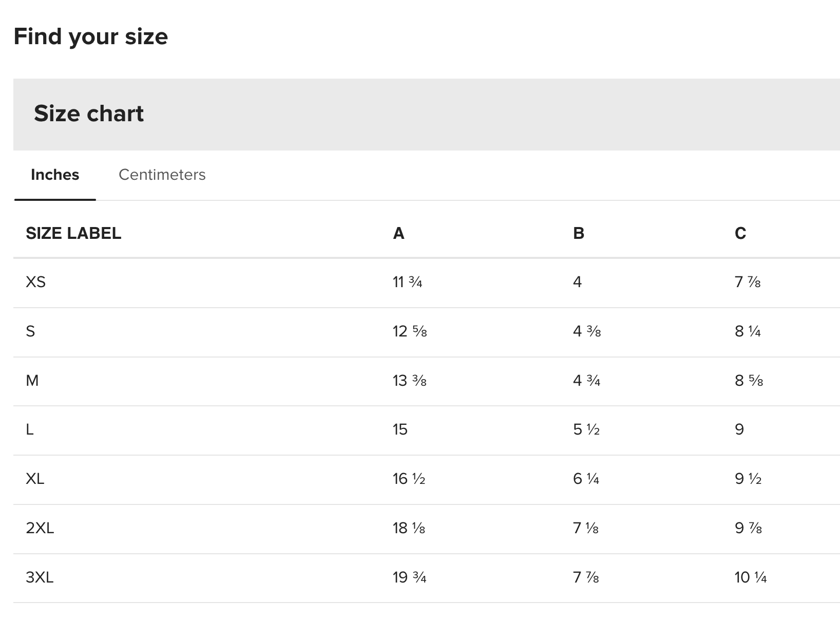Select the 2XL size row label
Viewport: 840px width, 638px height.
click(40, 528)
